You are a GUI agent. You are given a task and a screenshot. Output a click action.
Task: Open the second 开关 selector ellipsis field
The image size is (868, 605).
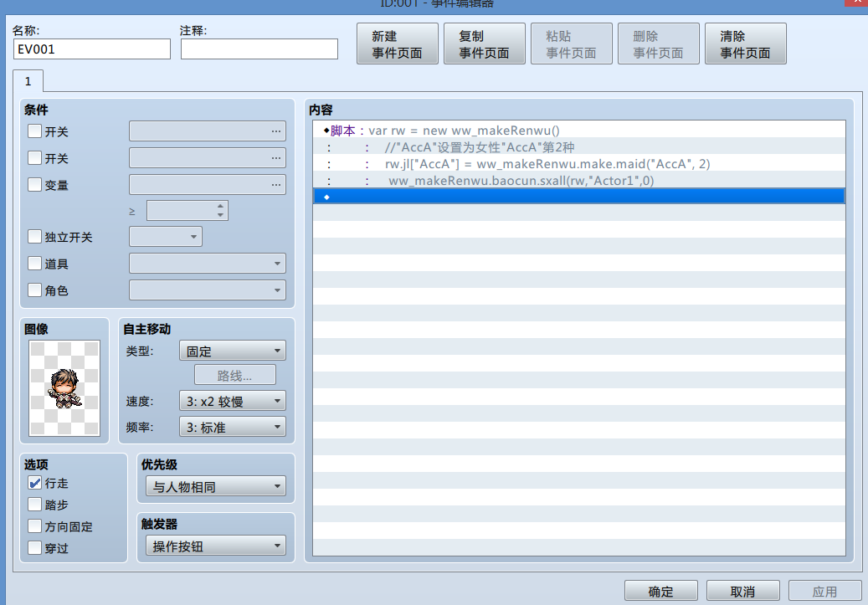click(x=208, y=158)
